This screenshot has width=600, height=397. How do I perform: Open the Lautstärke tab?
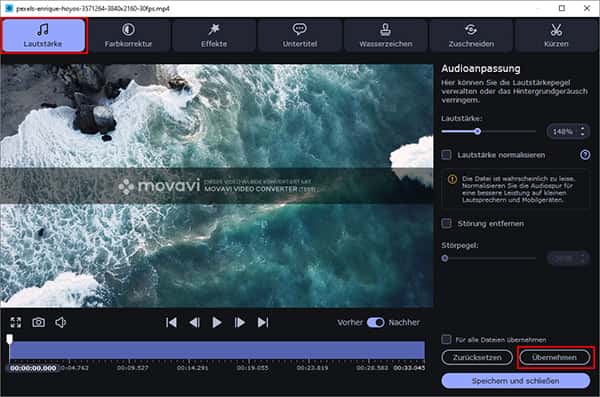(43, 36)
